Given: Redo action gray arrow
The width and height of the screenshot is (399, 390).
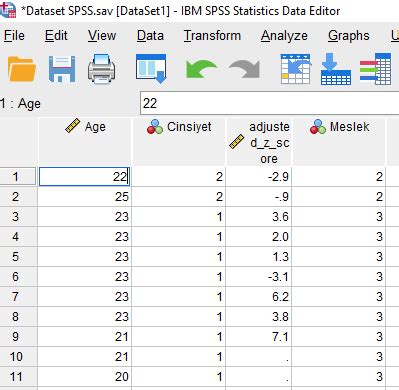Looking at the screenshot, I should pyautogui.click(x=244, y=69).
